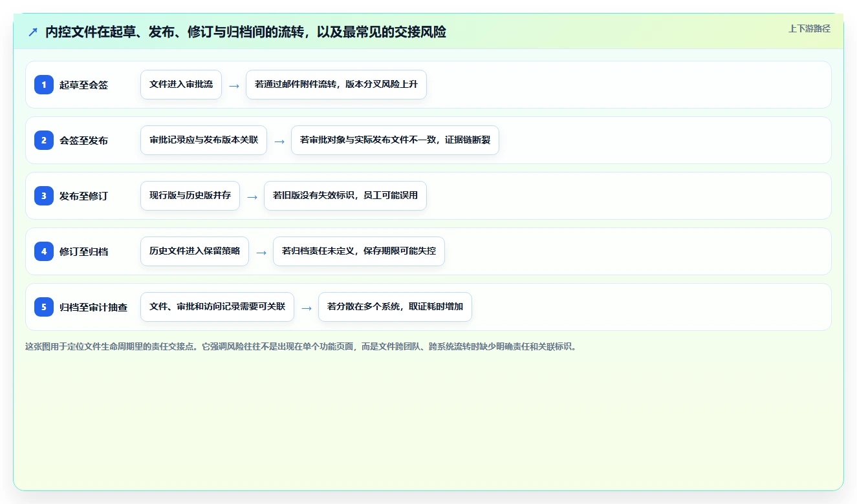Click the 起草至会签 stage label
Screen dimensions: 857x504
[83, 85]
